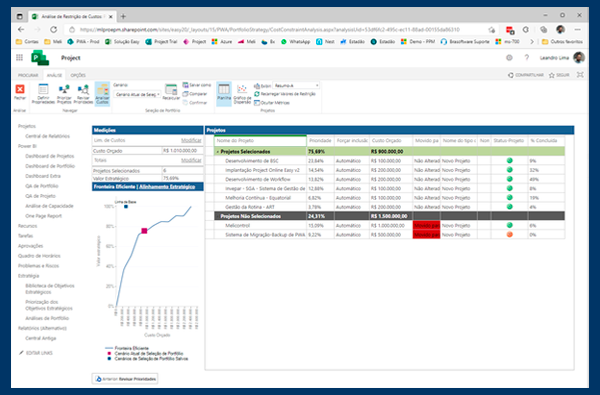This screenshot has width=600, height=395.
Task: Open the Alinhamento Estratégico chart link
Action: (167, 187)
